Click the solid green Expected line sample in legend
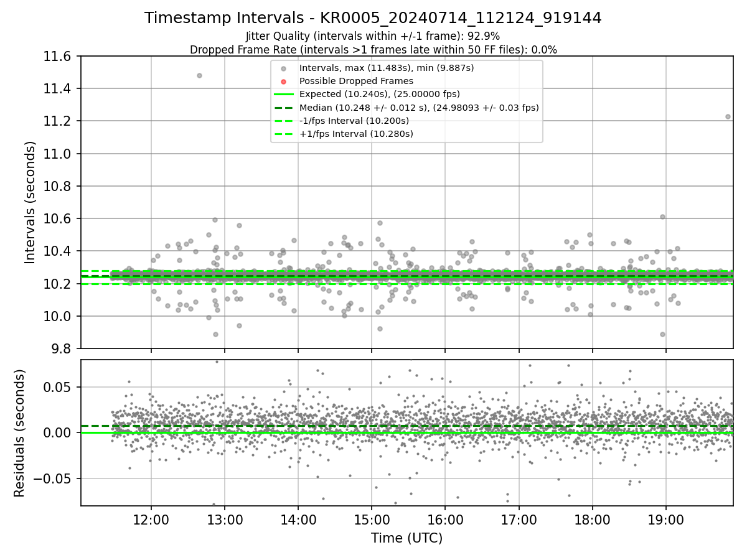Screen dimensions: 747x560 283,95
